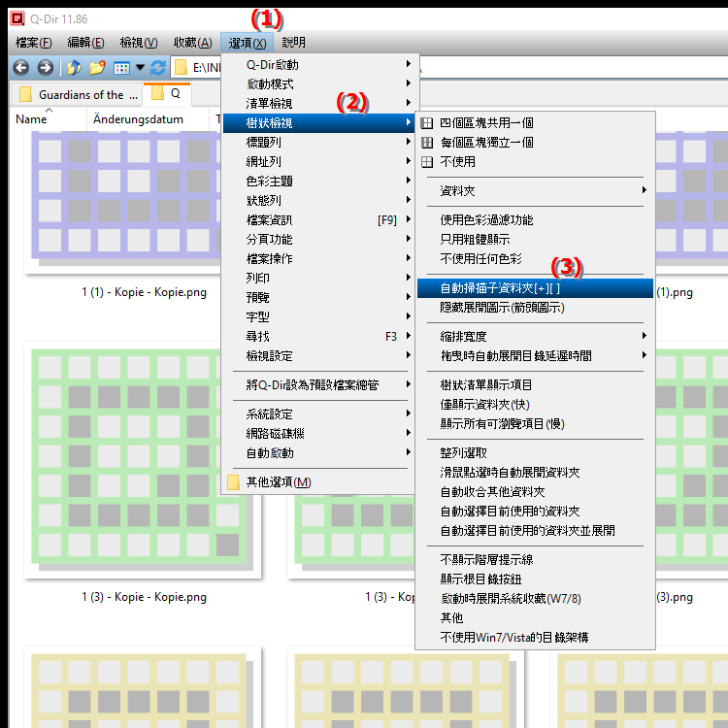Image resolution: width=728 pixels, height=728 pixels.
Task: Toggle 不顯示階層提示線 option
Action: 535,560
